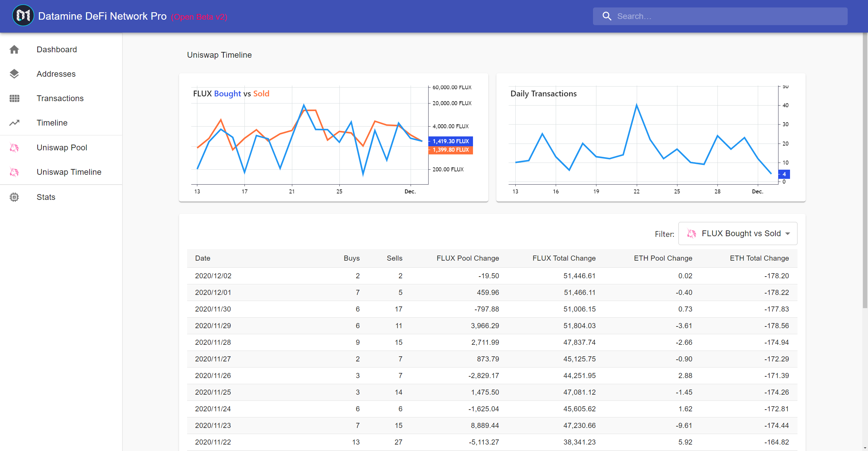Click FLUX Total Change value 51,446.61
The width and height of the screenshot is (868, 451).
[579, 276]
